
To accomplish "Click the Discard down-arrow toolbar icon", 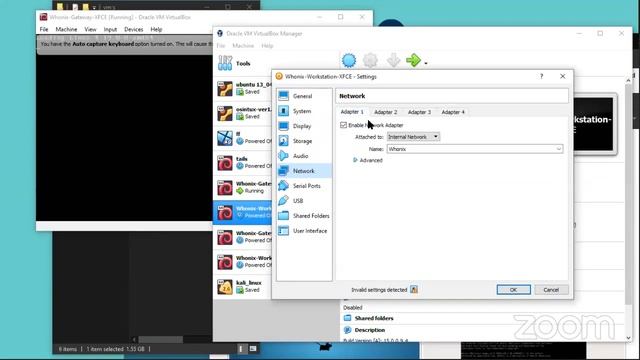I will click(x=393, y=60).
